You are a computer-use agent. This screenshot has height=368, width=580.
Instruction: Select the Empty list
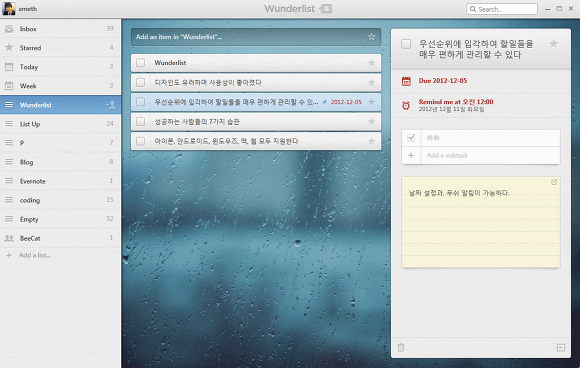tap(60, 219)
